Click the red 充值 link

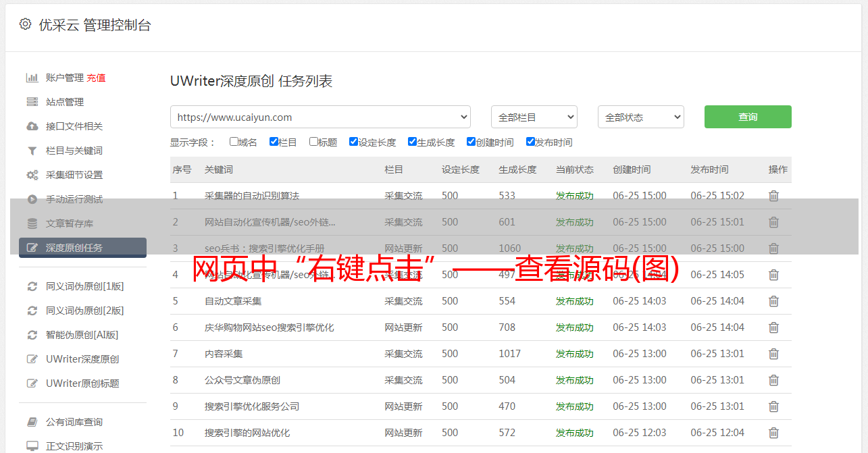click(x=96, y=78)
